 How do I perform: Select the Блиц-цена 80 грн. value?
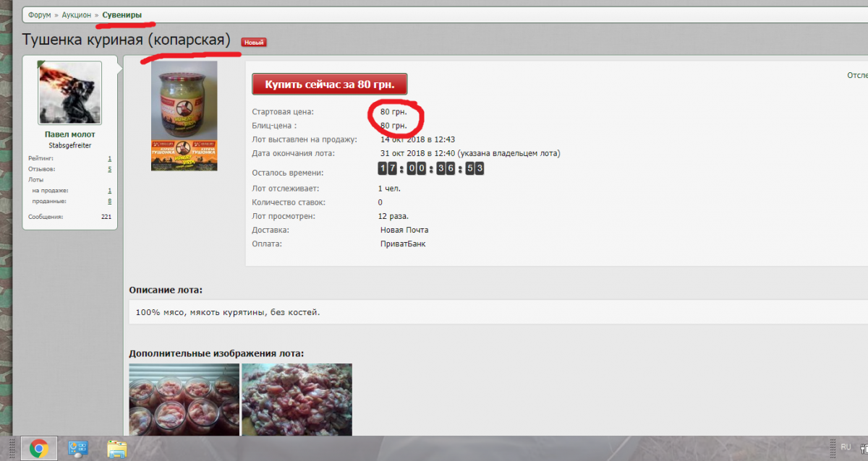click(393, 126)
